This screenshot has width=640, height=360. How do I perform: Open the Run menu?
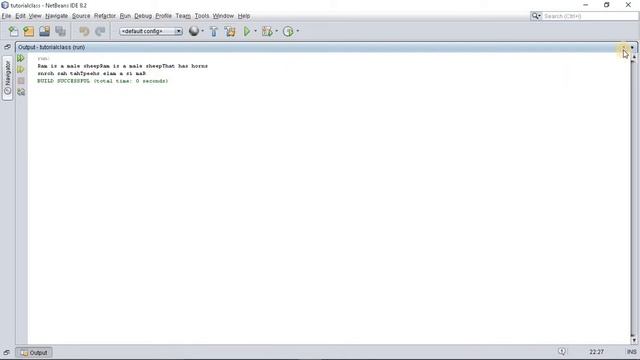[x=125, y=16]
